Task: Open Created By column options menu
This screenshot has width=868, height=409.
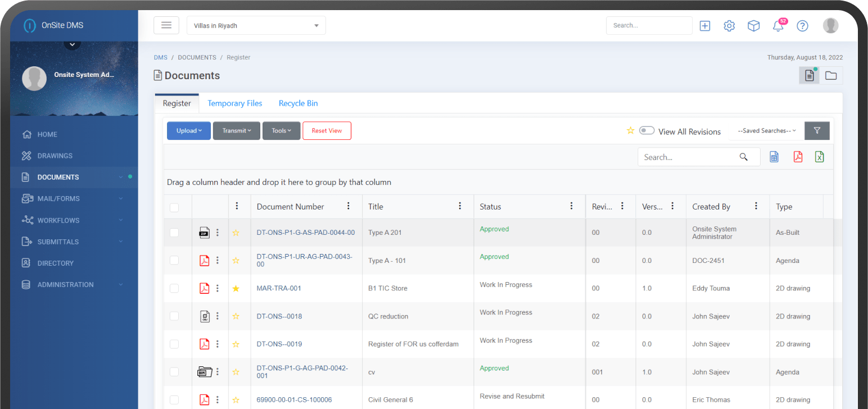Action: (x=756, y=206)
